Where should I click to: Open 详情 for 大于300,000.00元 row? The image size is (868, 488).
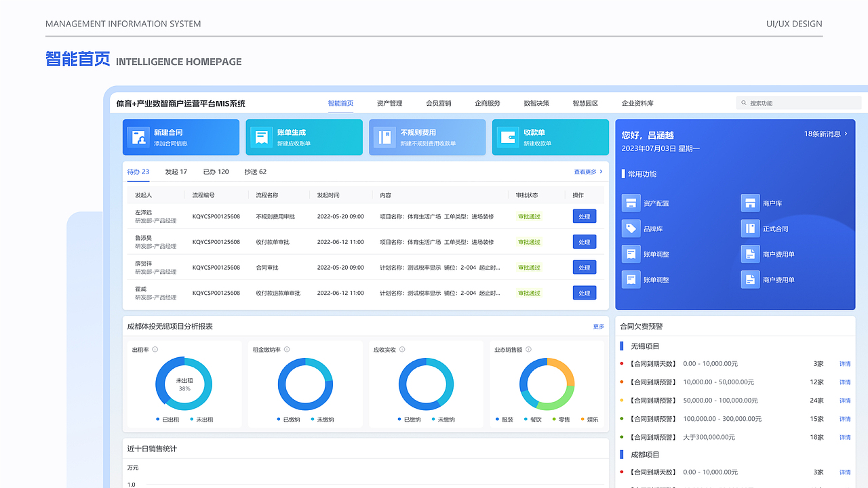[x=845, y=437]
